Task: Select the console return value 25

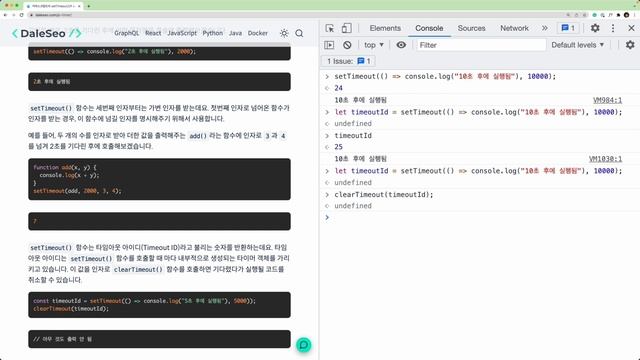Action: pyautogui.click(x=338, y=147)
